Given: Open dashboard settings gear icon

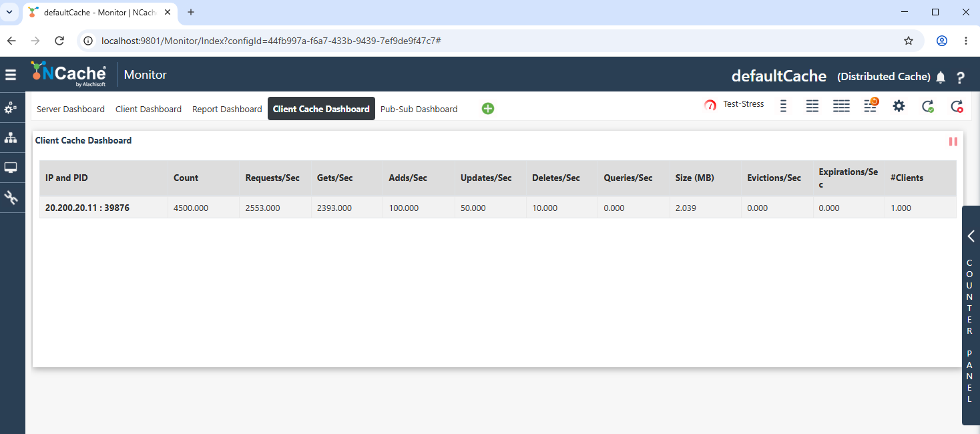Looking at the screenshot, I should click(x=899, y=105).
